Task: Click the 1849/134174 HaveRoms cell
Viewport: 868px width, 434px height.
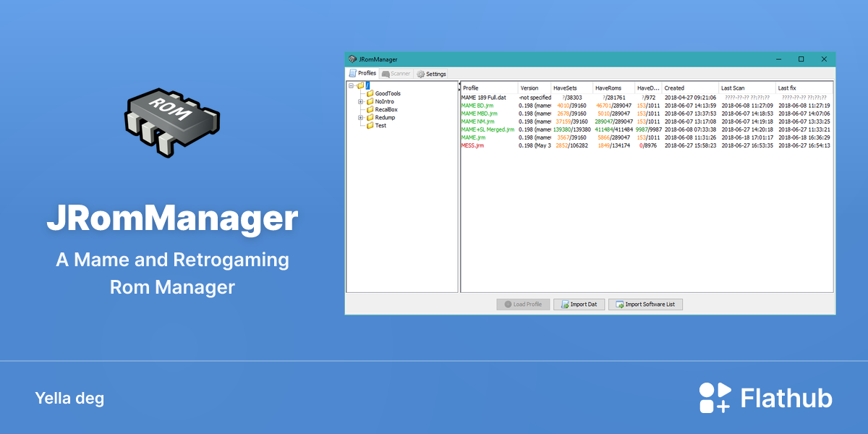Action: point(613,145)
